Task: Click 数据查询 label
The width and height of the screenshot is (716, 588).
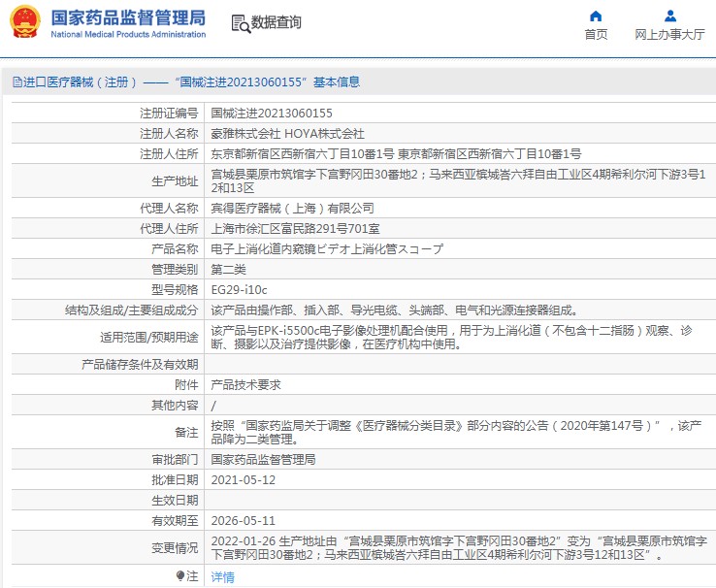Action: click(277, 22)
